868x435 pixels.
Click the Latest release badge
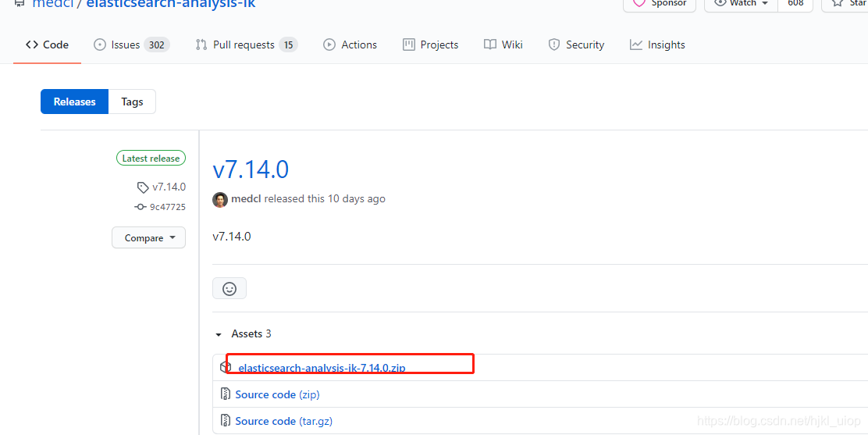151,159
